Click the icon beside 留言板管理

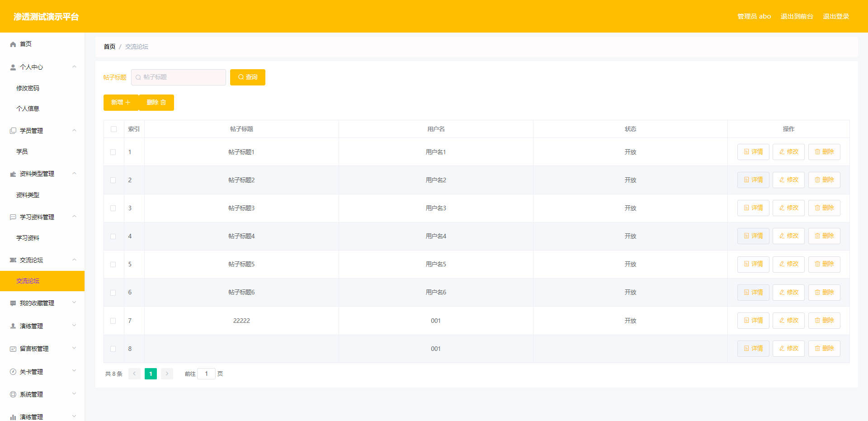(x=13, y=349)
